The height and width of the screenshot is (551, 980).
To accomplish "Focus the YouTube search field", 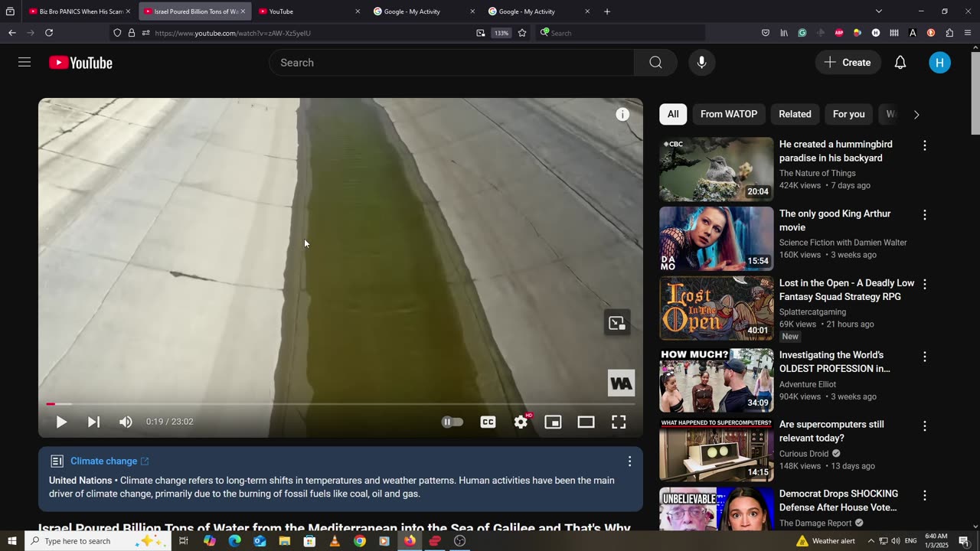I will 452,63.
